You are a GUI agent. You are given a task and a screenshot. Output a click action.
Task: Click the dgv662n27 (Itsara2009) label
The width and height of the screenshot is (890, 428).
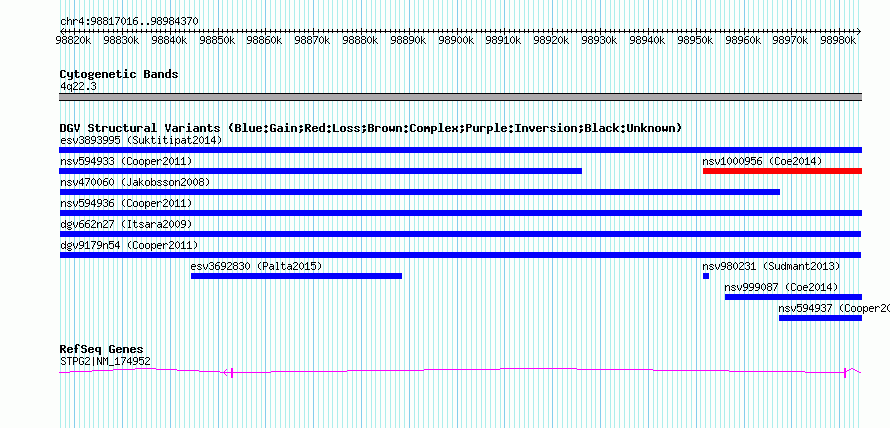click(x=126, y=224)
